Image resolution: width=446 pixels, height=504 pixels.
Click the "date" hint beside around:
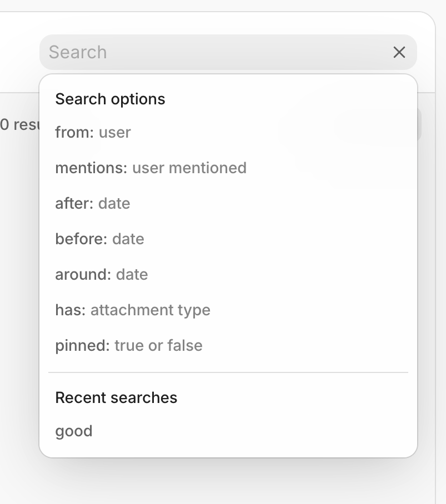pos(132,275)
